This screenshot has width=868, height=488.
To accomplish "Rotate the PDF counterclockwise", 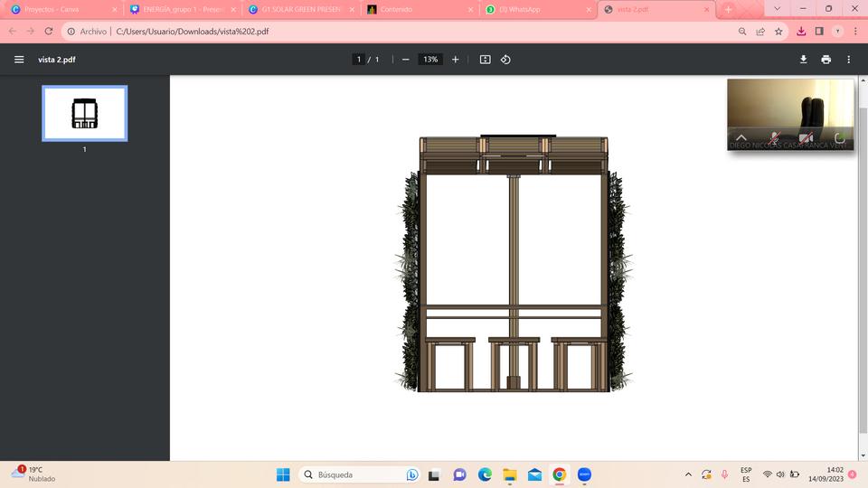I will 505,60.
